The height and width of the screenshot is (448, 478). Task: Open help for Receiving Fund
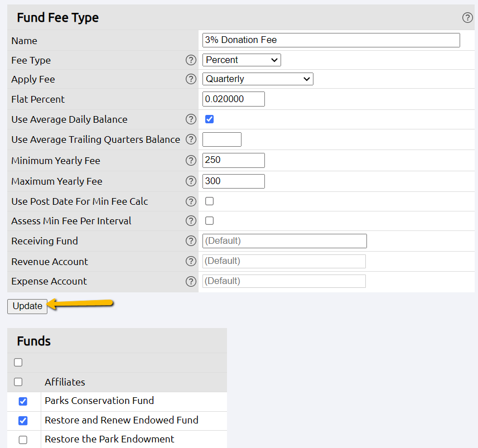pos(191,241)
